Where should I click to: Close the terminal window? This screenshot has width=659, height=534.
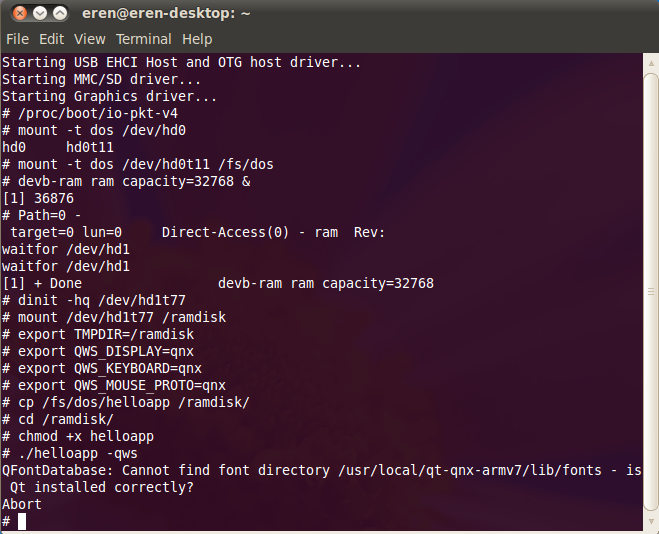(x=16, y=14)
